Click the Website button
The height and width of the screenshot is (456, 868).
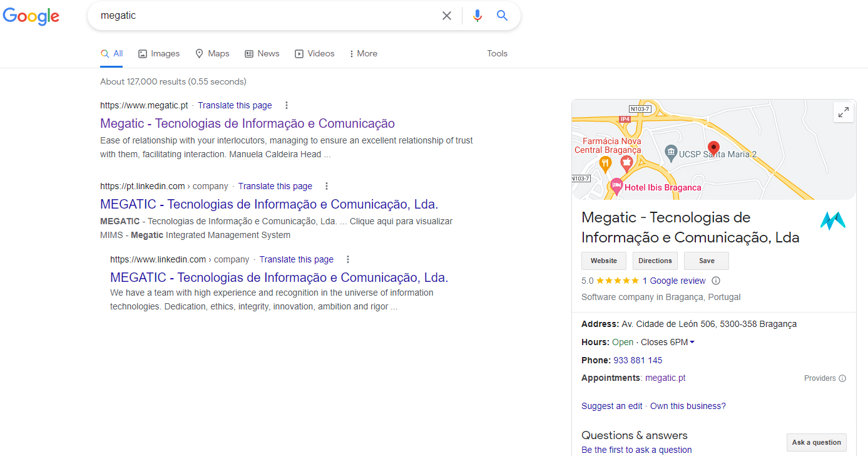click(x=604, y=261)
